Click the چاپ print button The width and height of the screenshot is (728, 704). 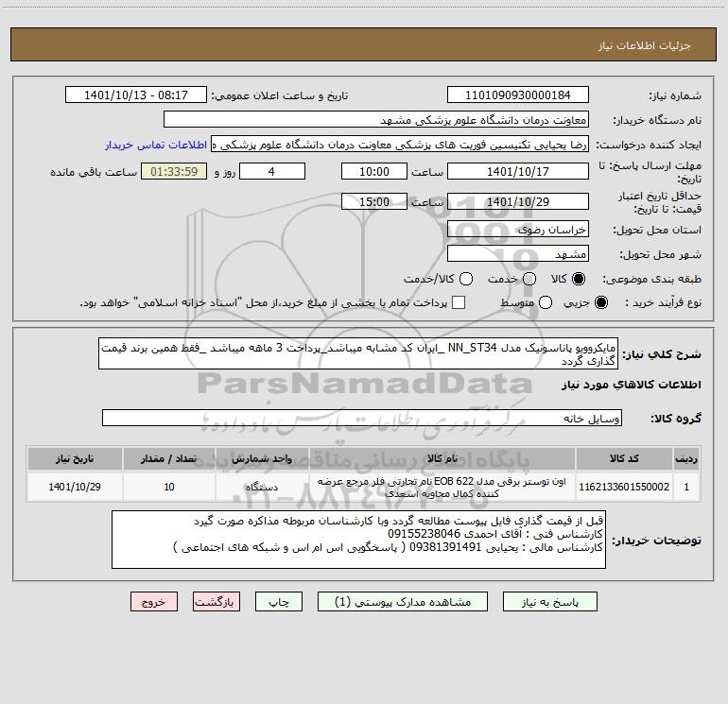tap(279, 602)
